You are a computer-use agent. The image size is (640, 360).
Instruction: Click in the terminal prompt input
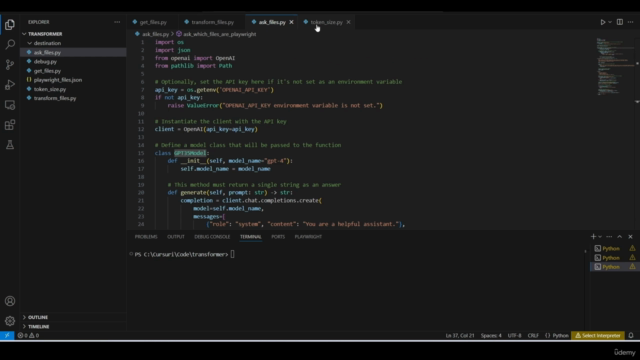(x=232, y=254)
